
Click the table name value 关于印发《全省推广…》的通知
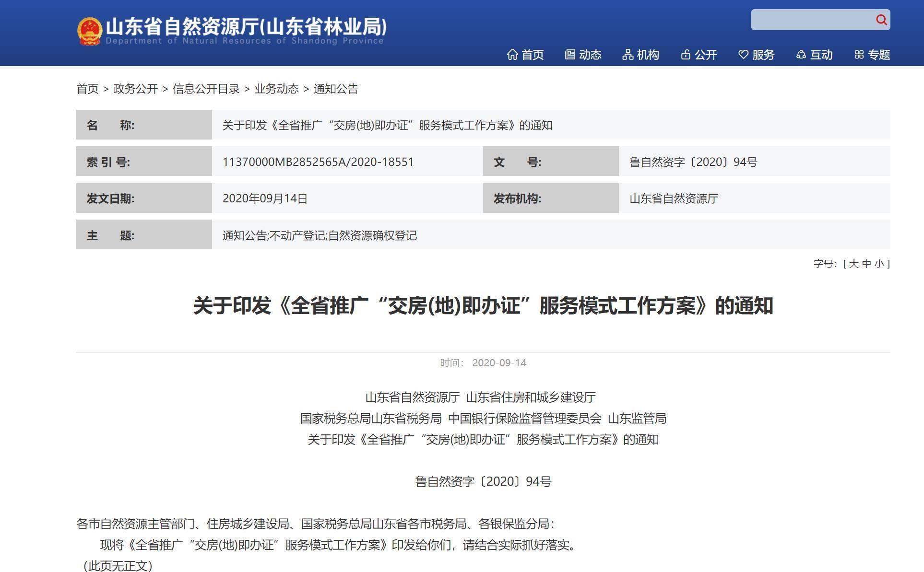click(x=388, y=125)
